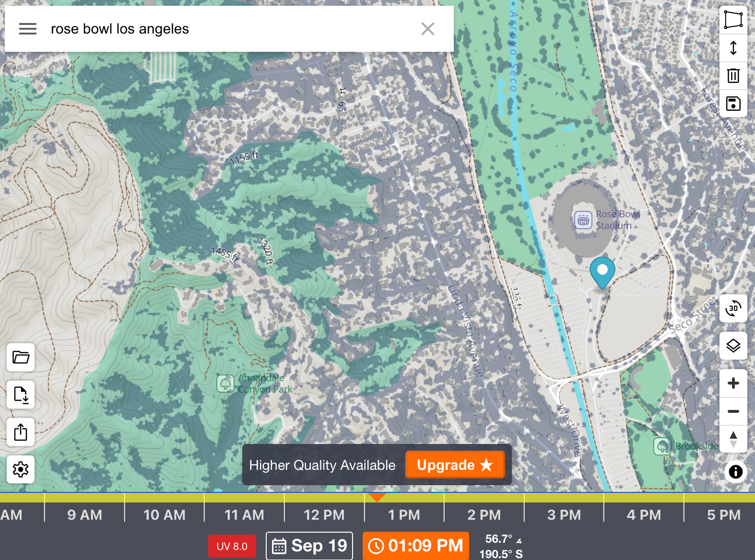Screen dimensions: 755x560
Task: Click the save disk icon
Action: [x=733, y=104]
